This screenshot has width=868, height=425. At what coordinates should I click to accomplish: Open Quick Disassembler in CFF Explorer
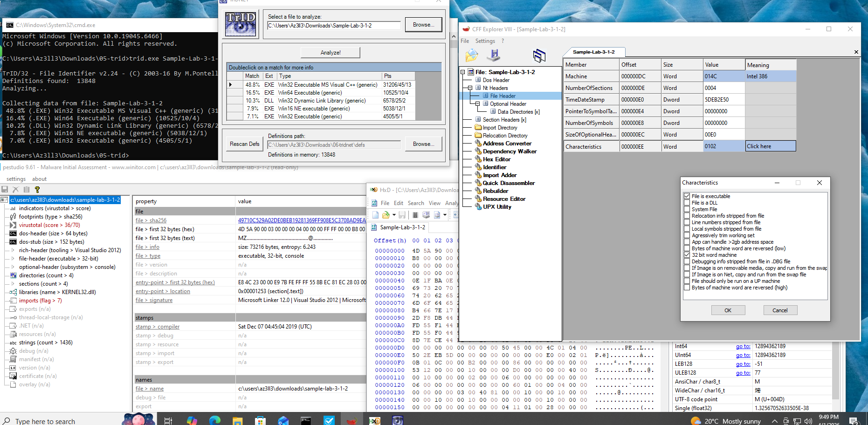(509, 183)
